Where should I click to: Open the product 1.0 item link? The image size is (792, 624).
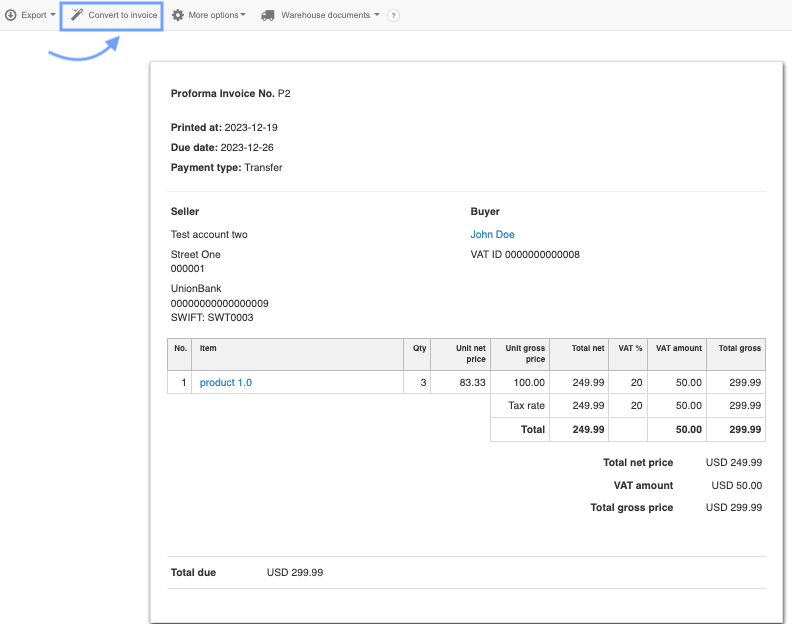tap(226, 382)
